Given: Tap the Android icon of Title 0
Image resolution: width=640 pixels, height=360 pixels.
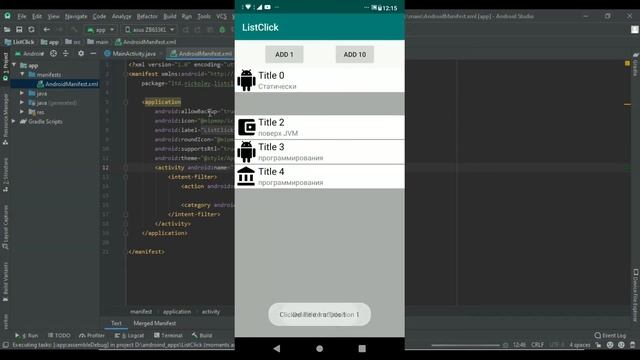Looking at the screenshot, I should pyautogui.click(x=247, y=80).
